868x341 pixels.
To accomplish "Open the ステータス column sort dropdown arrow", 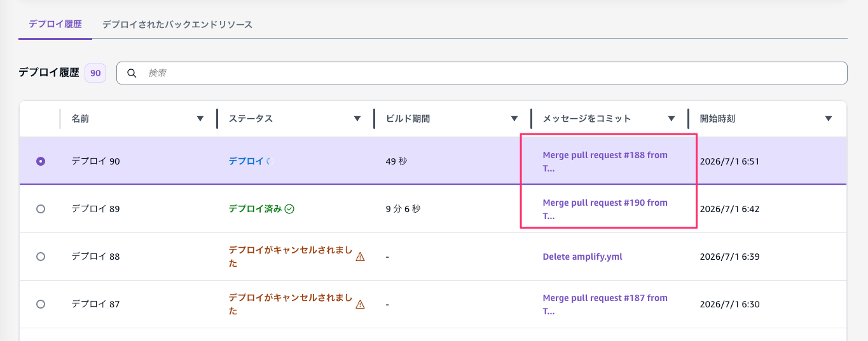I will [x=357, y=119].
